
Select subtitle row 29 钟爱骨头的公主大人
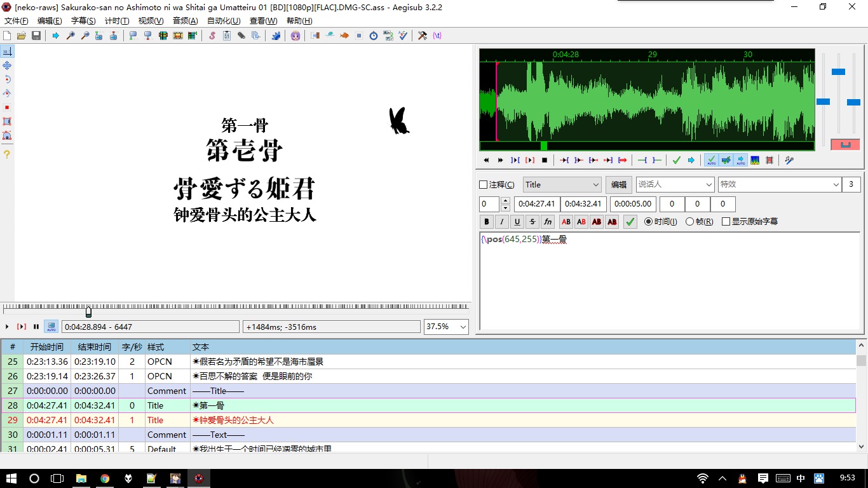click(428, 420)
